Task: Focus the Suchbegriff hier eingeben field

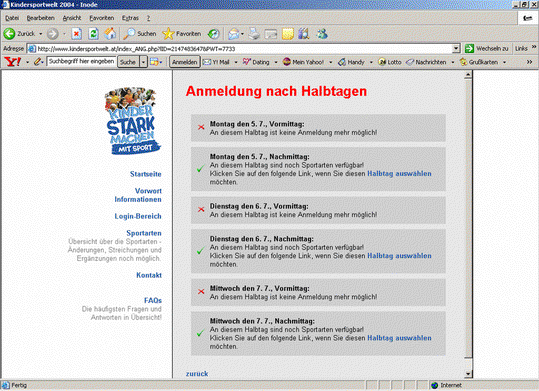Action: coord(81,62)
